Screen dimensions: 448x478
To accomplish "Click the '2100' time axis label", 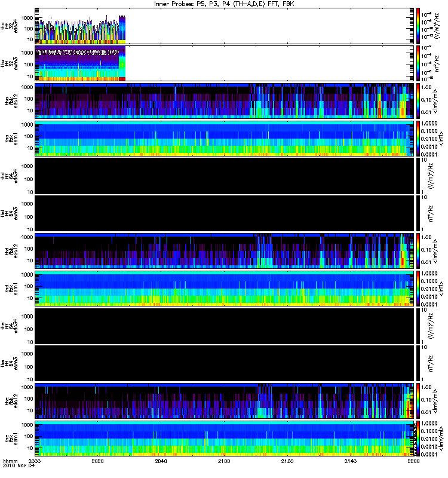I will (224, 461).
